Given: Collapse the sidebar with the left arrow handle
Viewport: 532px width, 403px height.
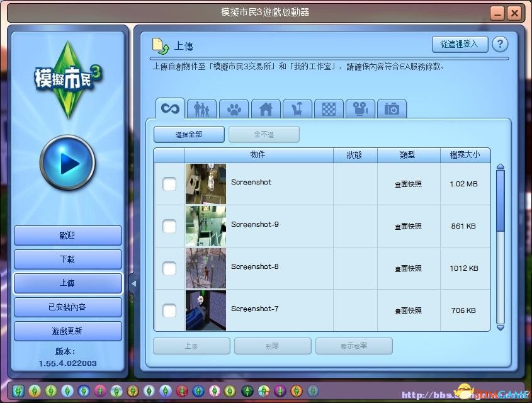Looking at the screenshot, I should (x=133, y=283).
